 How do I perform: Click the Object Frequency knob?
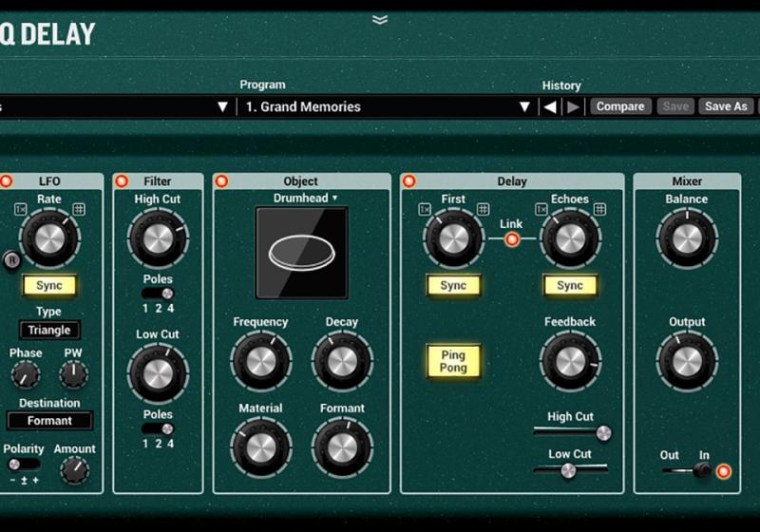pyautogui.click(x=261, y=361)
